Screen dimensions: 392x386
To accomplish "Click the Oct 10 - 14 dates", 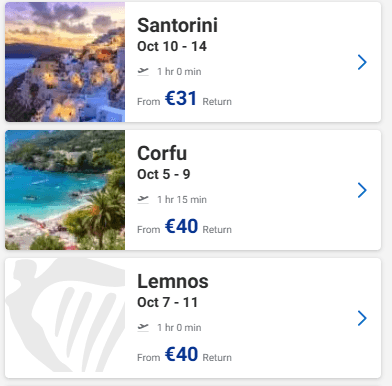I will click(172, 46).
